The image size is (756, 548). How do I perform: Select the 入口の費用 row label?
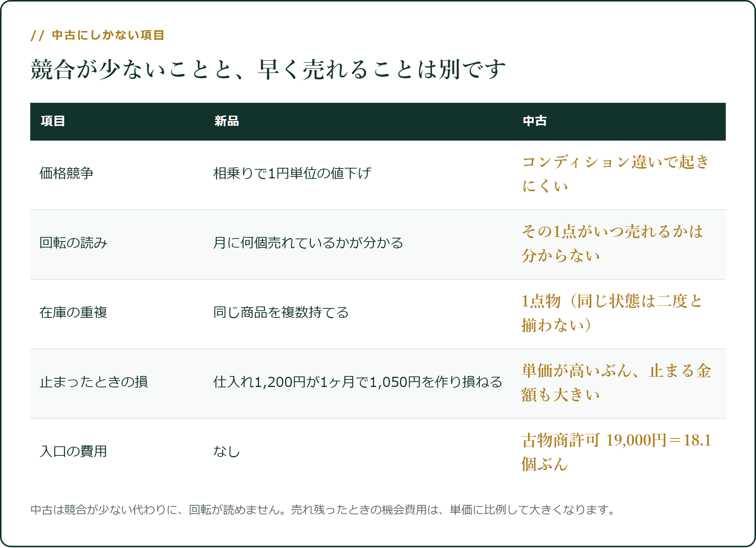pos(73,452)
